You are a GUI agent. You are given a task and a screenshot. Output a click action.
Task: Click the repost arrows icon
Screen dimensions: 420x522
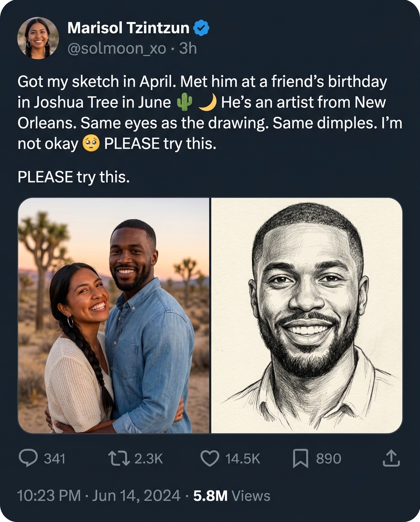click(x=119, y=459)
